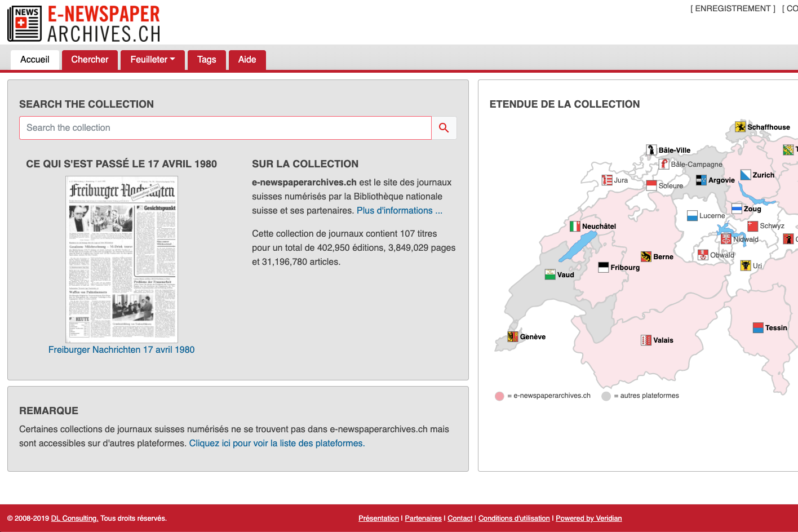Click the Genève canton label on map
The width and height of the screenshot is (798, 532).
point(533,337)
